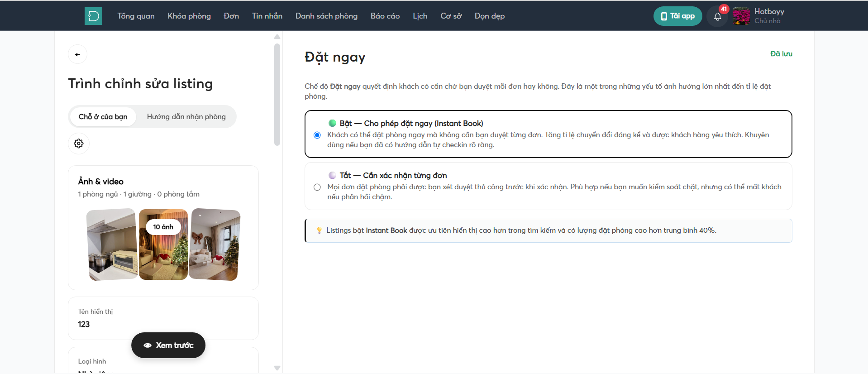Open the Tổng quan menu
868x374 pixels.
pyautogui.click(x=136, y=16)
